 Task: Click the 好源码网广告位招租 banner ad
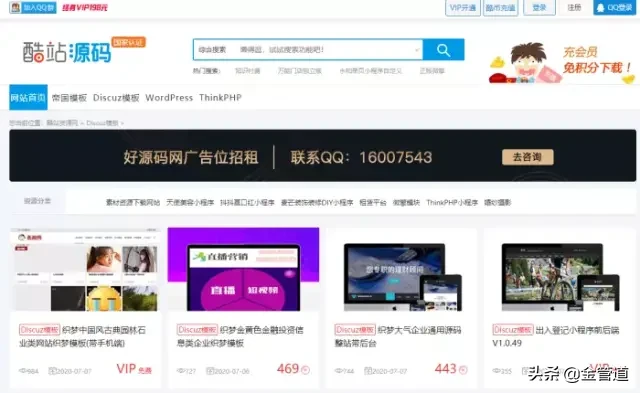322,155
